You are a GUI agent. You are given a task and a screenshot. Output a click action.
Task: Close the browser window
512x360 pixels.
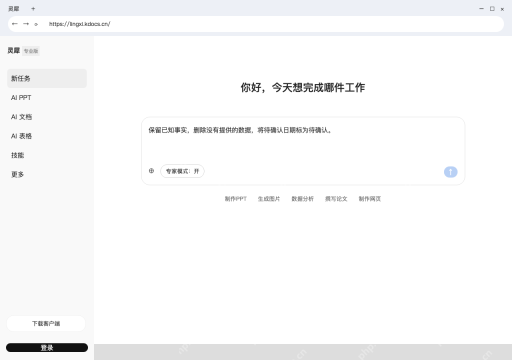[x=502, y=9]
